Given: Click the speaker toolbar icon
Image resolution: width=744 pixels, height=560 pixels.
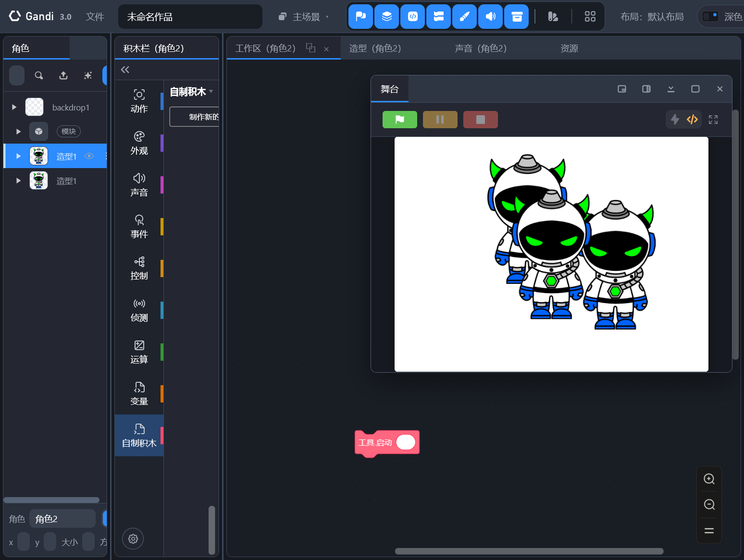Looking at the screenshot, I should pyautogui.click(x=490, y=17).
